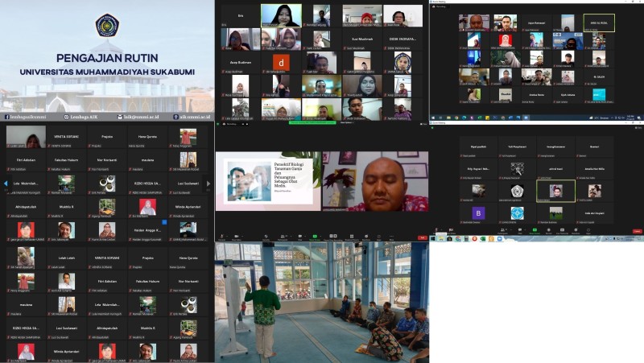
Task: Toggle Stop Video in the presentation window
Action: click(237, 238)
